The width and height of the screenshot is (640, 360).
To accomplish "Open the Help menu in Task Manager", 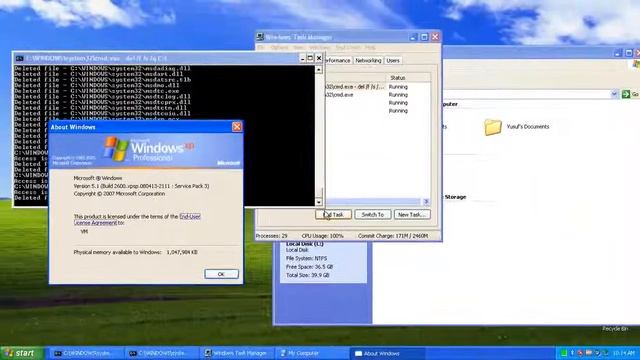I will click(x=370, y=48).
